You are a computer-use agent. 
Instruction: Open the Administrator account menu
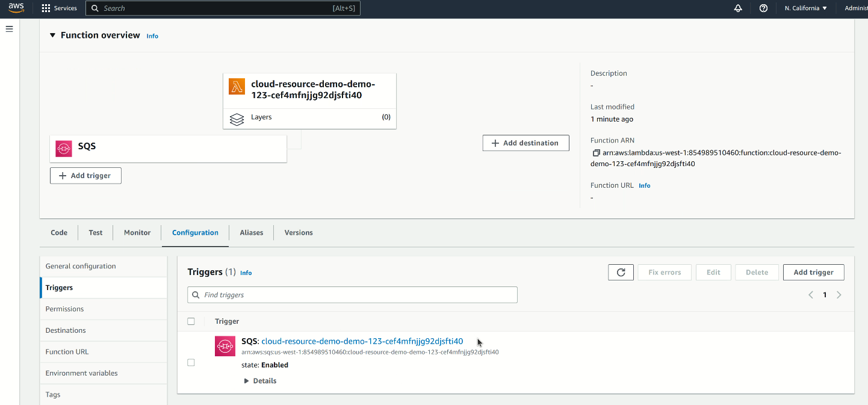[855, 8]
